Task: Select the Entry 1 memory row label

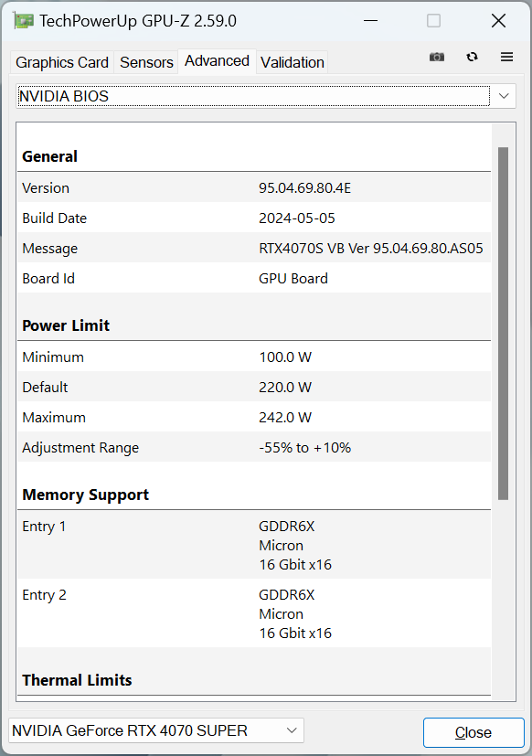Action: pyautogui.click(x=44, y=527)
